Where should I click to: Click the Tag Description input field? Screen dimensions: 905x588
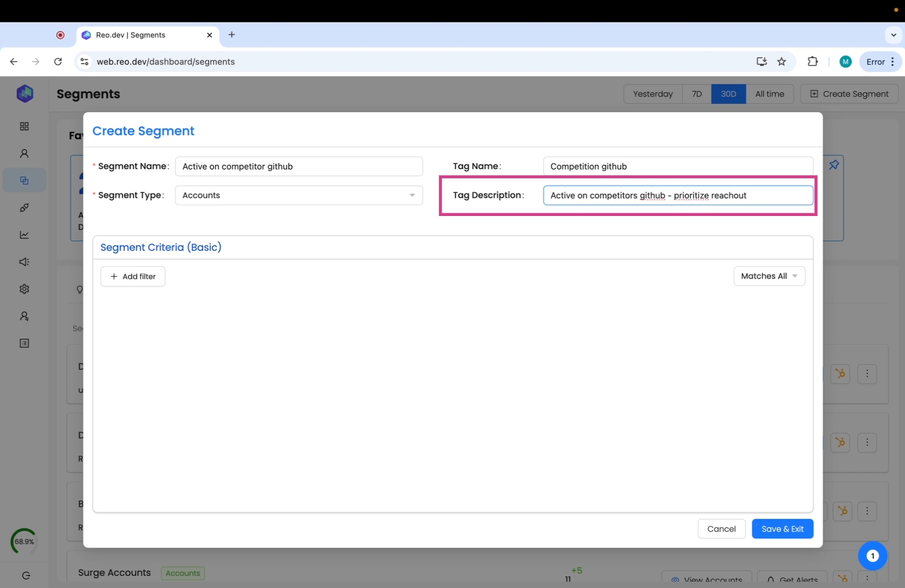coord(677,195)
